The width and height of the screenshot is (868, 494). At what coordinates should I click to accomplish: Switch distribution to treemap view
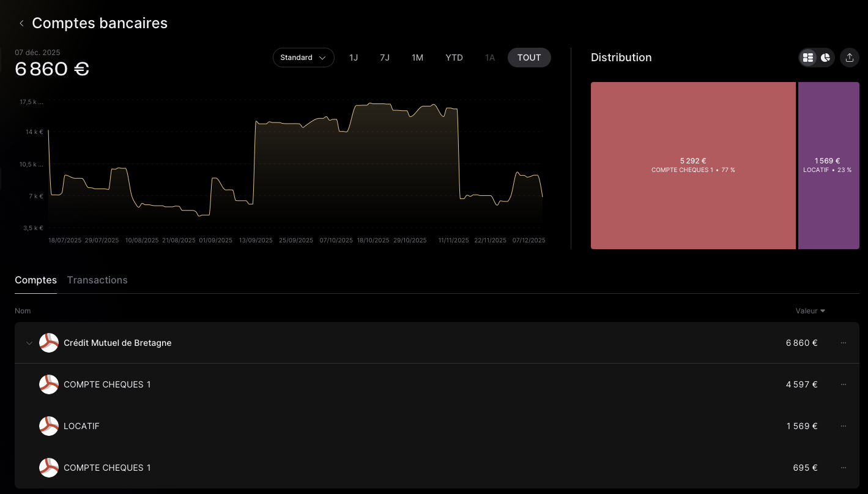point(808,58)
